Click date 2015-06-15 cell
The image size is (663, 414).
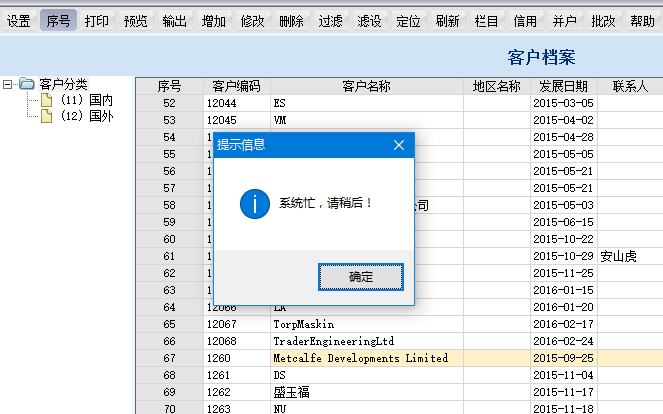click(564, 222)
